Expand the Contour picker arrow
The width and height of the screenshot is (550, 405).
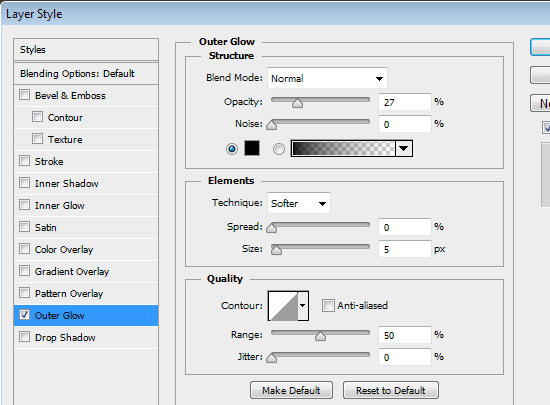(x=303, y=306)
